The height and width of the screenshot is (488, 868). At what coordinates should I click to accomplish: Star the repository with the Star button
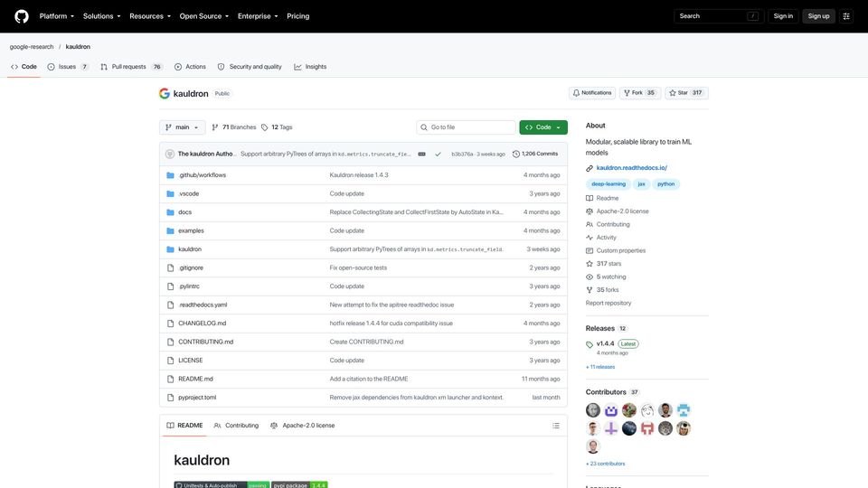(686, 93)
